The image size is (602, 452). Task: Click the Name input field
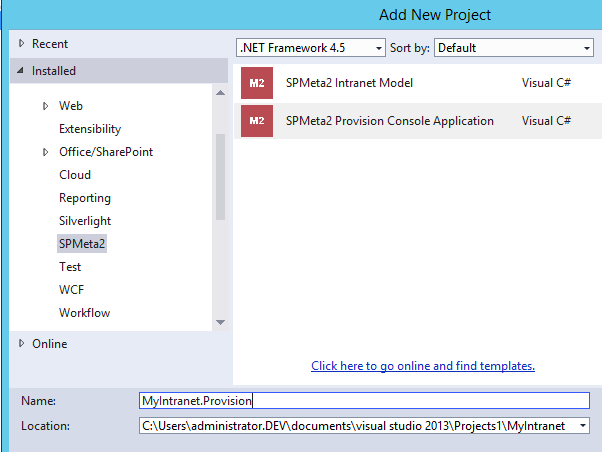coord(364,401)
